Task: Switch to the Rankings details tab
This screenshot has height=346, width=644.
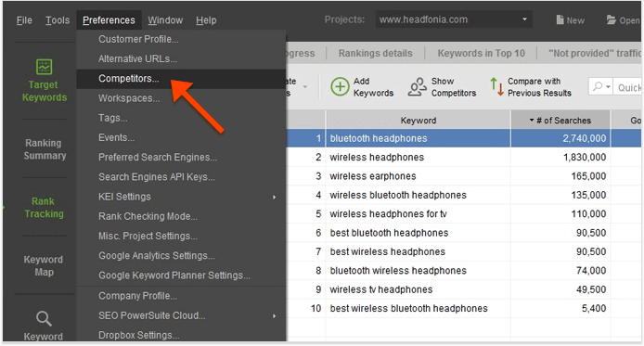Action: tap(376, 54)
